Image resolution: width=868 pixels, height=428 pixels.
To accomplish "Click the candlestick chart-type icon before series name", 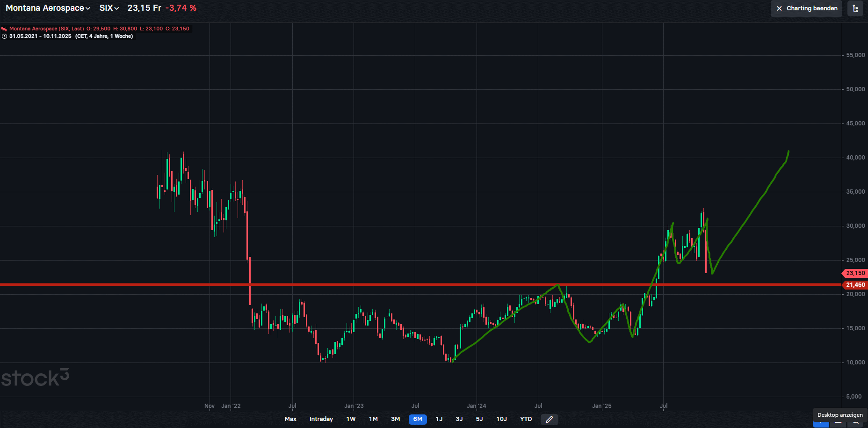I will coord(4,29).
